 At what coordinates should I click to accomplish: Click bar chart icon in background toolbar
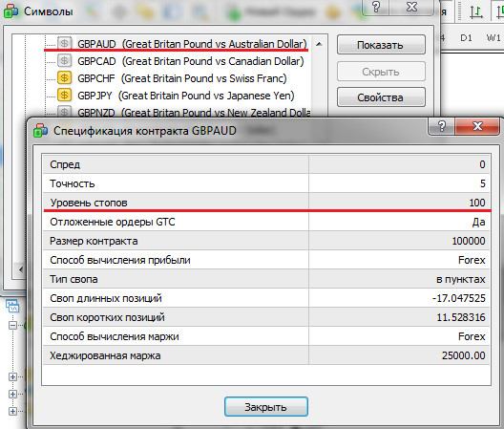point(476,12)
